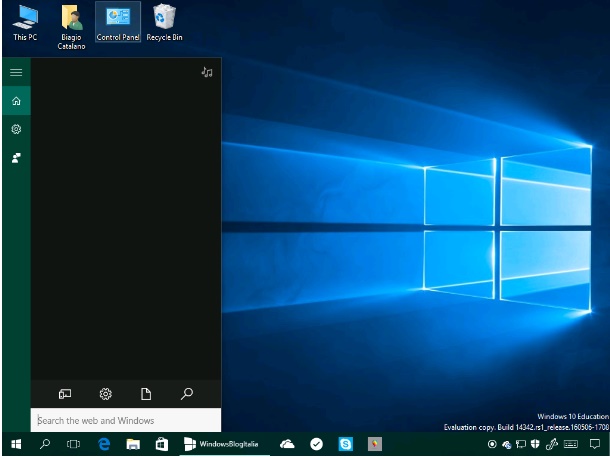This screenshot has width=610, height=460.
Task: Click the music search icon
Action: pyautogui.click(x=207, y=72)
